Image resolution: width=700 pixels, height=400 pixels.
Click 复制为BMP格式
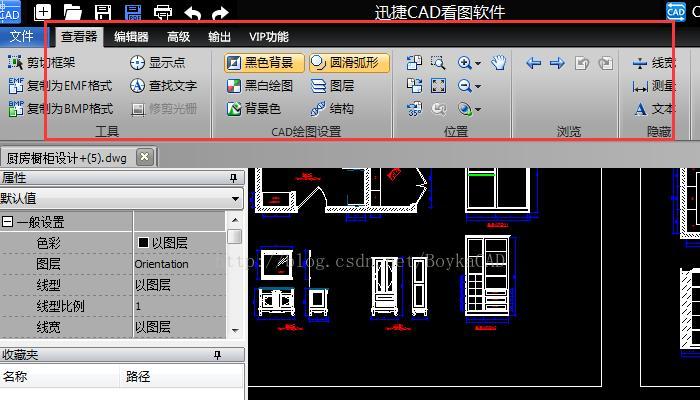click(61, 108)
